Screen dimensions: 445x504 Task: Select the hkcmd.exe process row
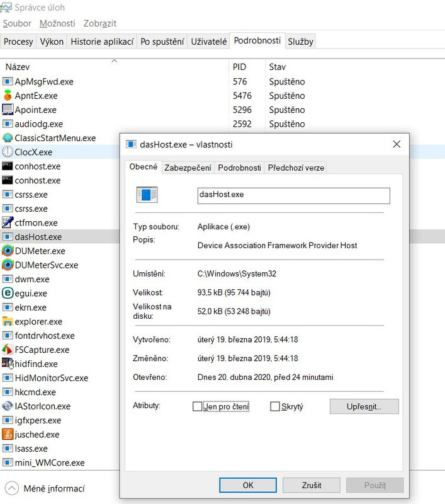click(x=60, y=392)
